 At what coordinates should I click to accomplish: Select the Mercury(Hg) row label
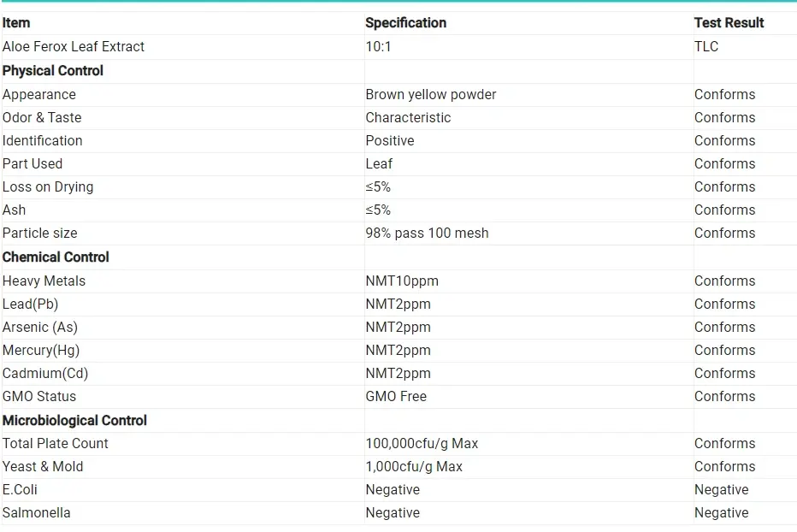[41, 351]
